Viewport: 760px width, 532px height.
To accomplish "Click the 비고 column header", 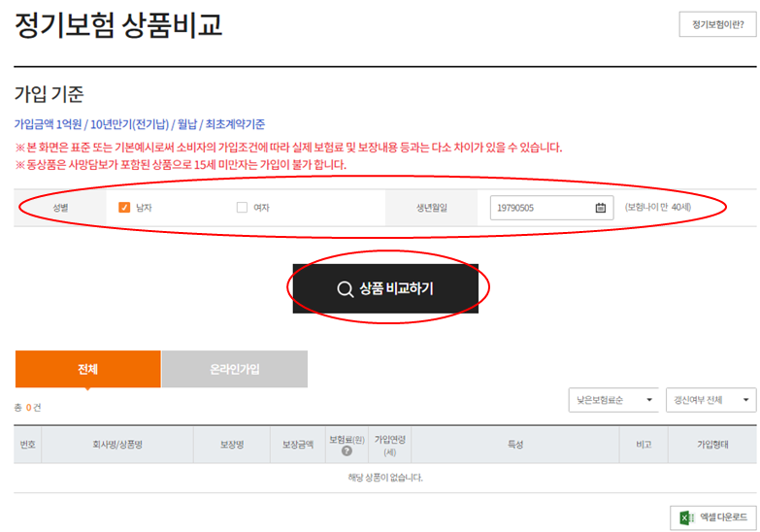I will click(x=644, y=445).
